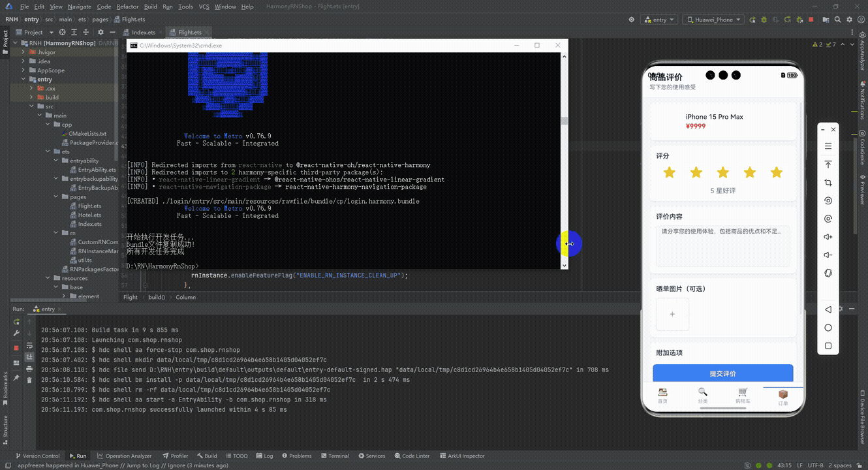Expand the .hvigor folder in project tree
The width and height of the screenshot is (868, 470).
(23, 52)
